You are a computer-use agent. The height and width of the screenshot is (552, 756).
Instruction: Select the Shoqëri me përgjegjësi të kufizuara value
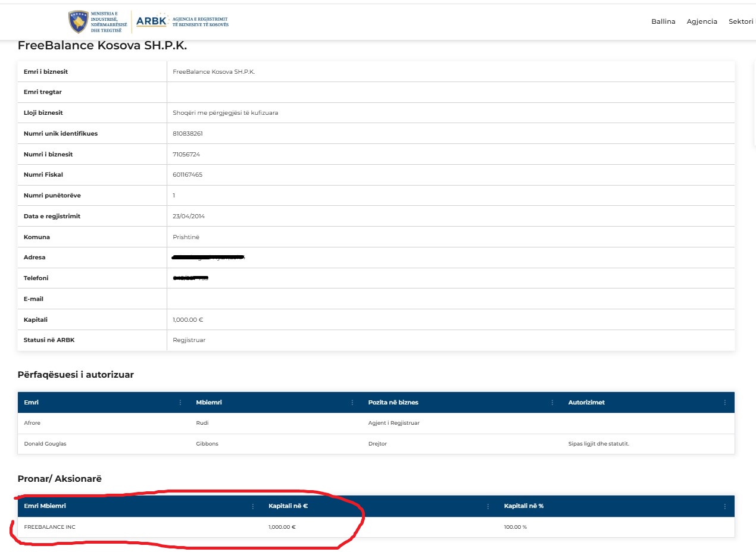(x=226, y=113)
